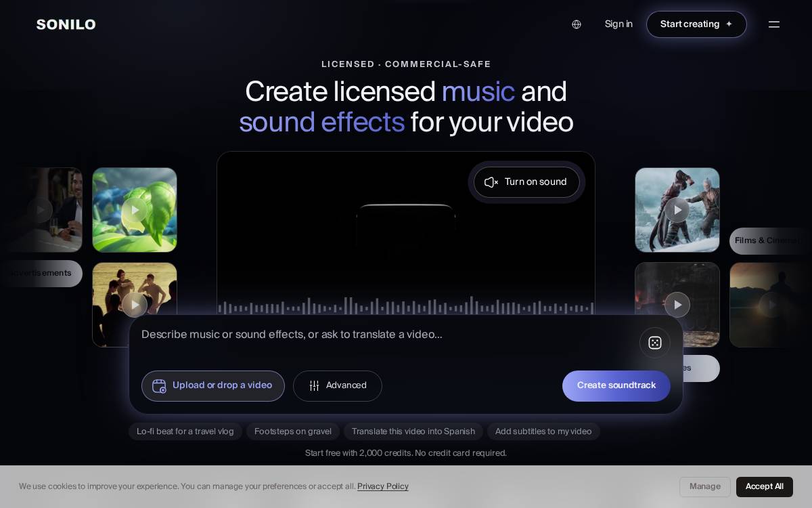Open the language globe selector
Image resolution: width=812 pixels, height=508 pixels.
click(x=577, y=24)
